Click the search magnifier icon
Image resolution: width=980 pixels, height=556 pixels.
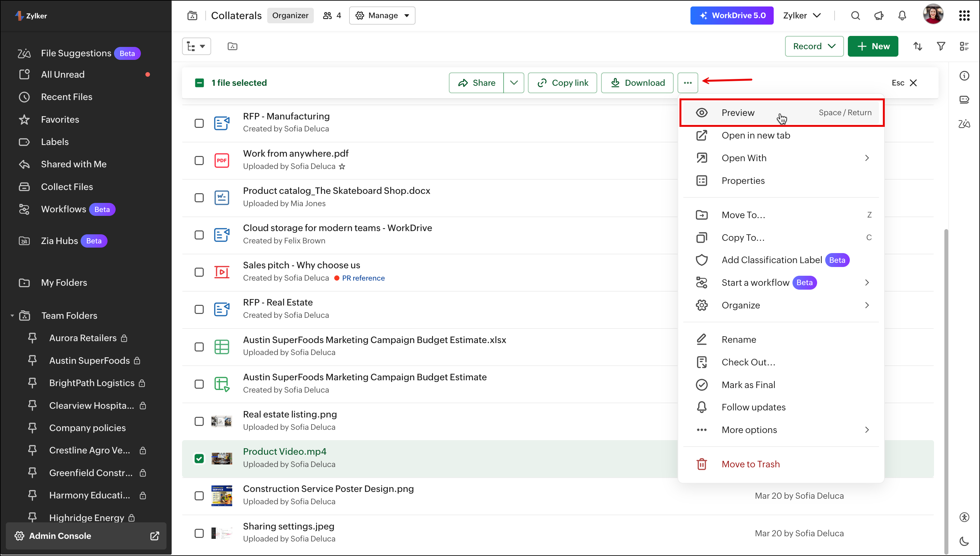(x=855, y=16)
